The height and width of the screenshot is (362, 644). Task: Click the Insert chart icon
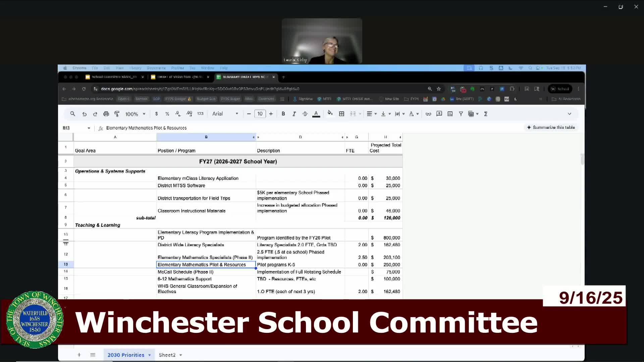(x=450, y=114)
